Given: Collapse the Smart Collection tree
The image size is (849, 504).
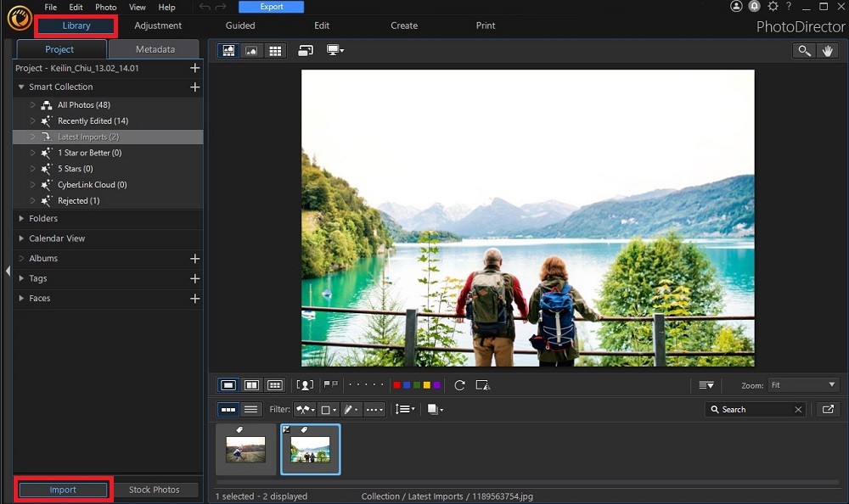Looking at the screenshot, I should click(19, 87).
